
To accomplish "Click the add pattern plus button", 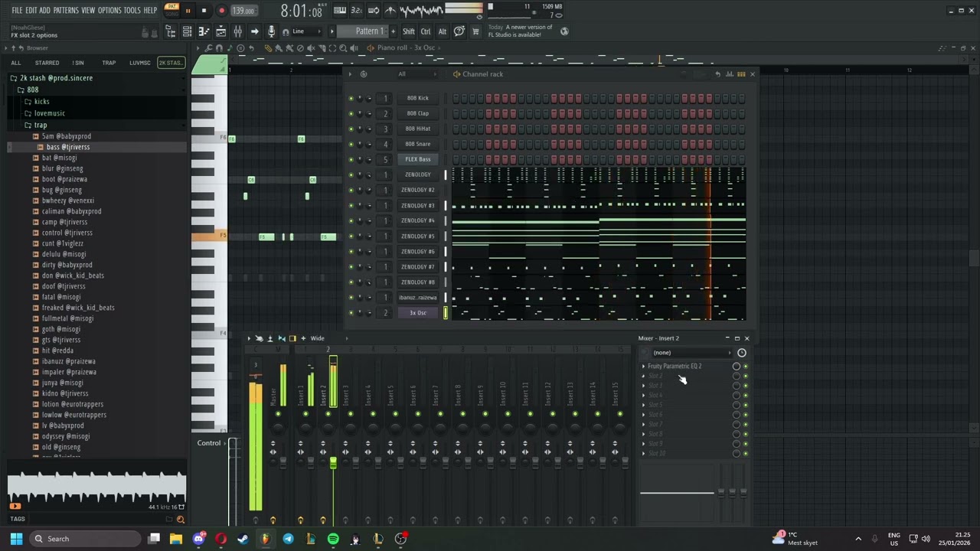I will click(x=394, y=31).
